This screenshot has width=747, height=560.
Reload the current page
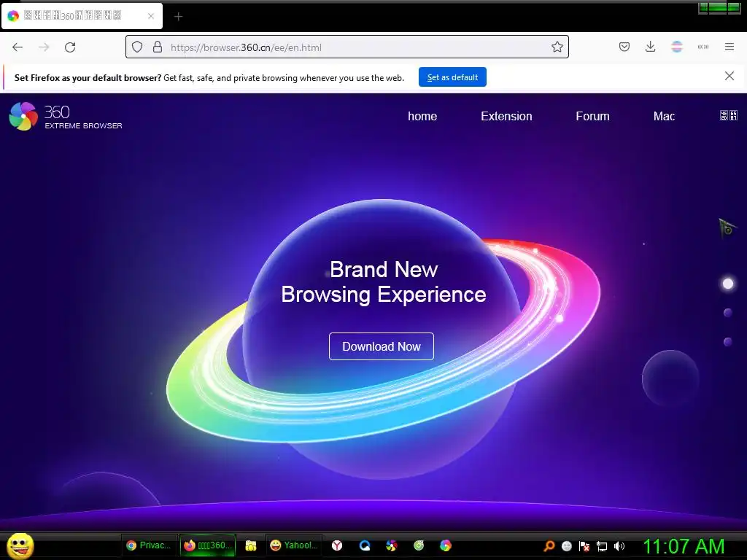coord(70,47)
